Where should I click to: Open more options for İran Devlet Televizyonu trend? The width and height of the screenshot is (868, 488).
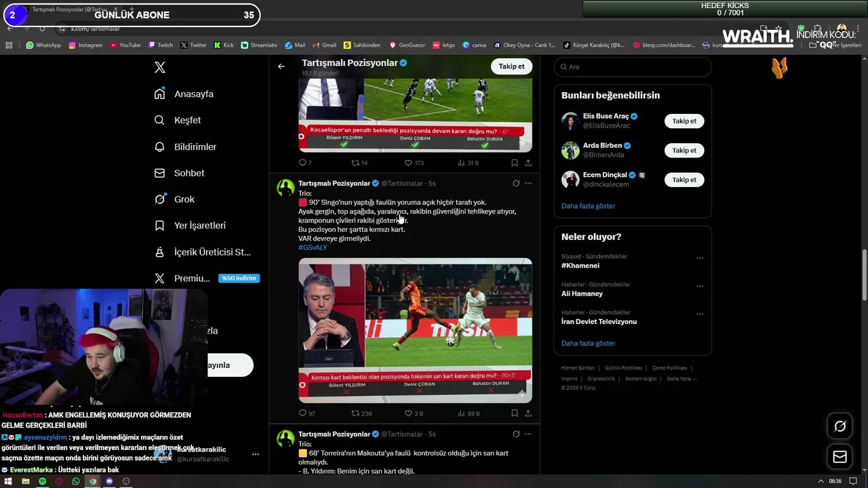(x=700, y=314)
